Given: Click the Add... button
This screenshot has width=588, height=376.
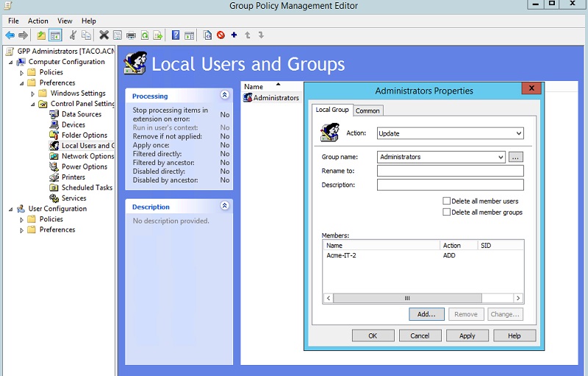Looking at the screenshot, I should tap(426, 314).
